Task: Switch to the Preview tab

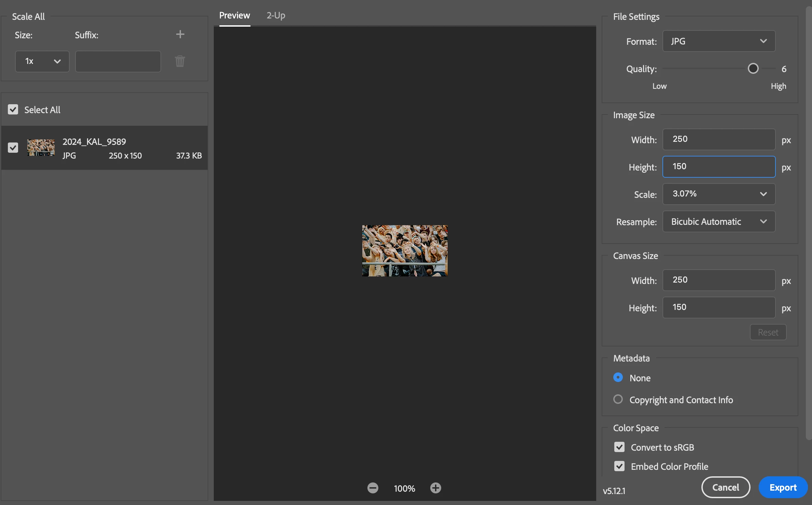Action: coord(235,15)
